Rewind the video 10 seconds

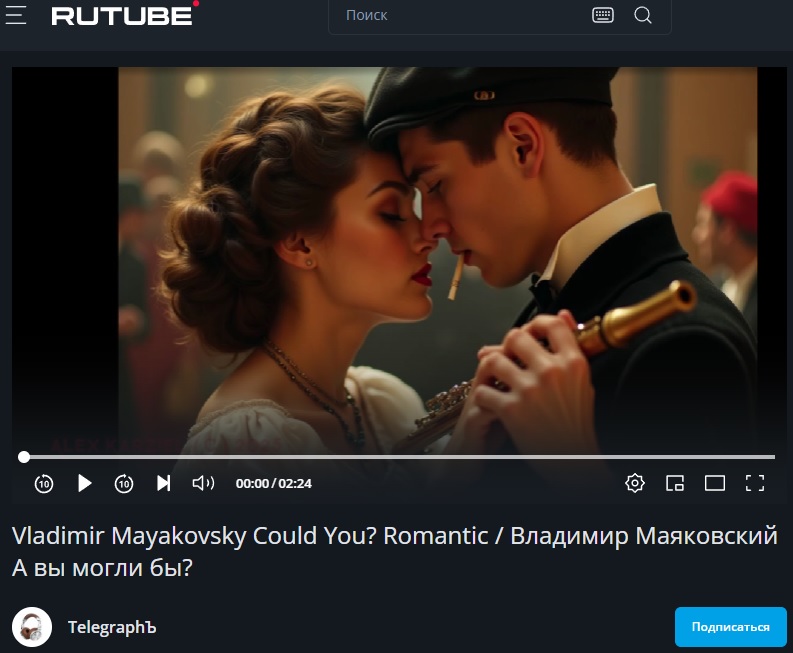click(44, 484)
